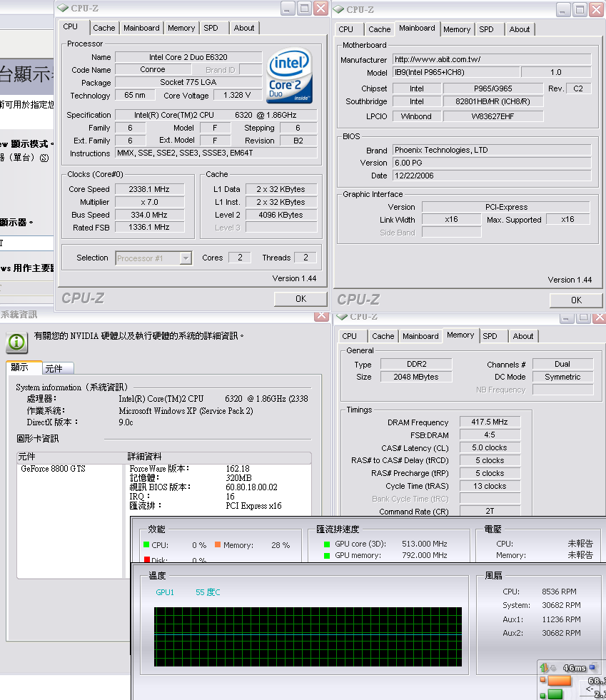The image size is (606, 700).
Task: Click the green GPU memory indicator
Action: [x=327, y=555]
